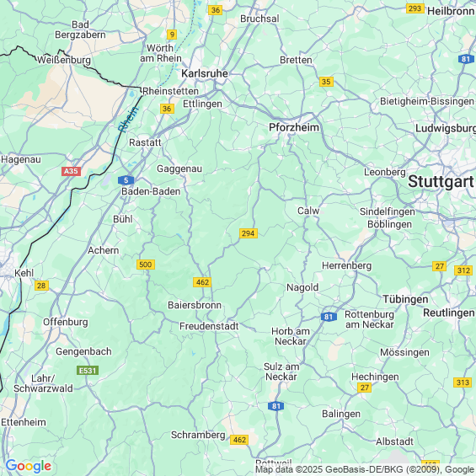Click the yellow 294 road marker
The height and width of the screenshot is (476, 476).
pos(249,233)
